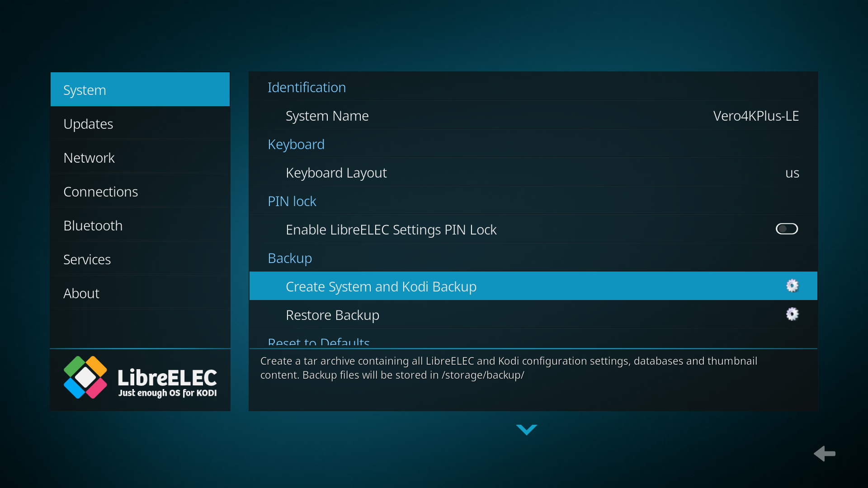Open the Keyboard Layout us value

[792, 173]
